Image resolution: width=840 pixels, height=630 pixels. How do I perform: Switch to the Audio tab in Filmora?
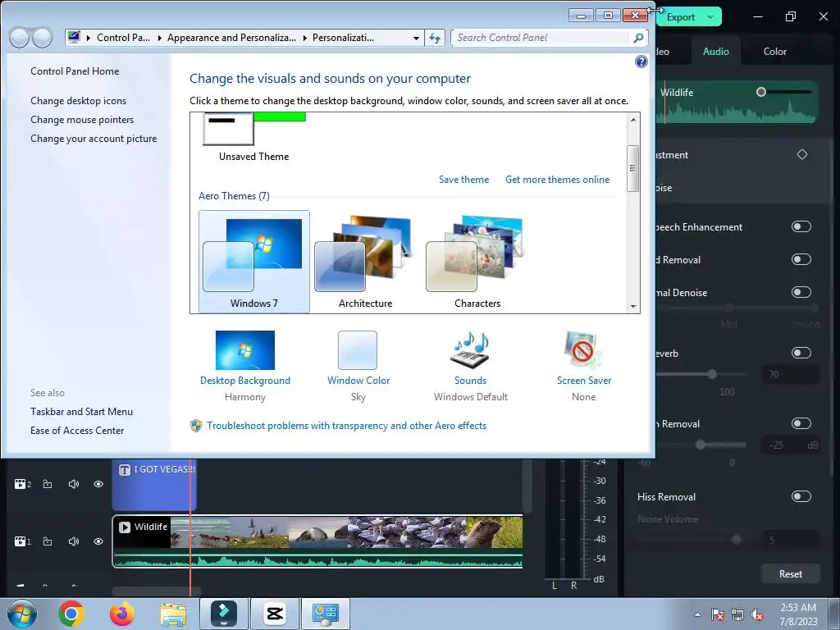coord(715,52)
